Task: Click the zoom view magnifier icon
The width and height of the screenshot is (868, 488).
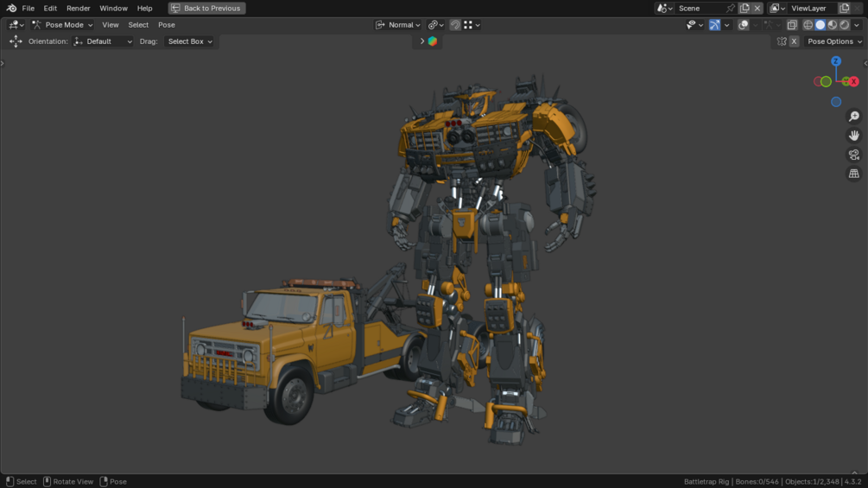Action: click(x=854, y=117)
